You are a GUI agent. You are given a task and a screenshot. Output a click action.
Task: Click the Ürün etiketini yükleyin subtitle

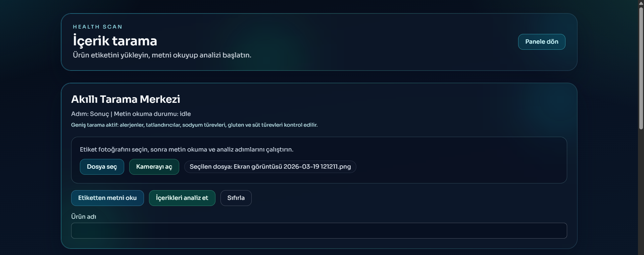[162, 55]
